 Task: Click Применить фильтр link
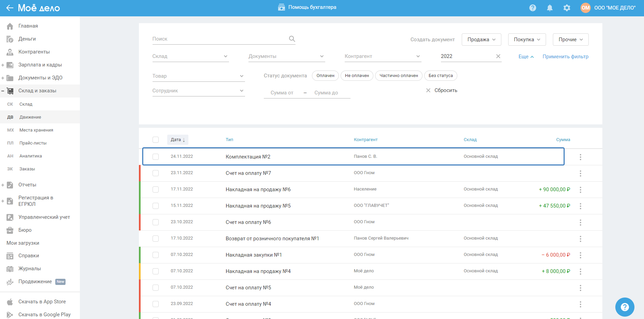[x=565, y=57]
